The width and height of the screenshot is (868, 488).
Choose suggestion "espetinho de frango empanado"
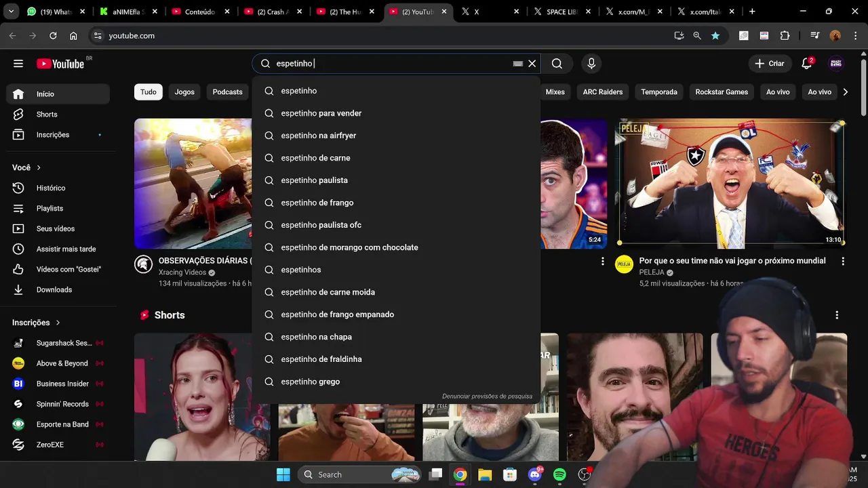coord(396,314)
